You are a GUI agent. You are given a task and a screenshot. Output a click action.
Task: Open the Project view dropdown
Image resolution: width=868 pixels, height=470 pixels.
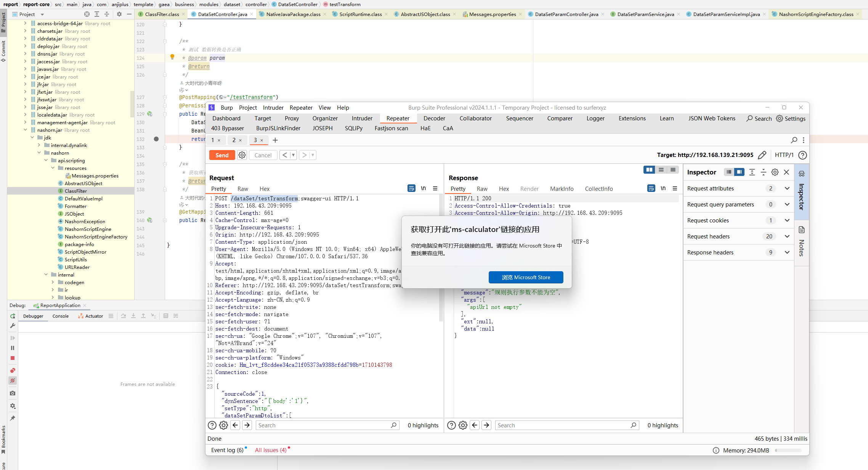coord(43,14)
